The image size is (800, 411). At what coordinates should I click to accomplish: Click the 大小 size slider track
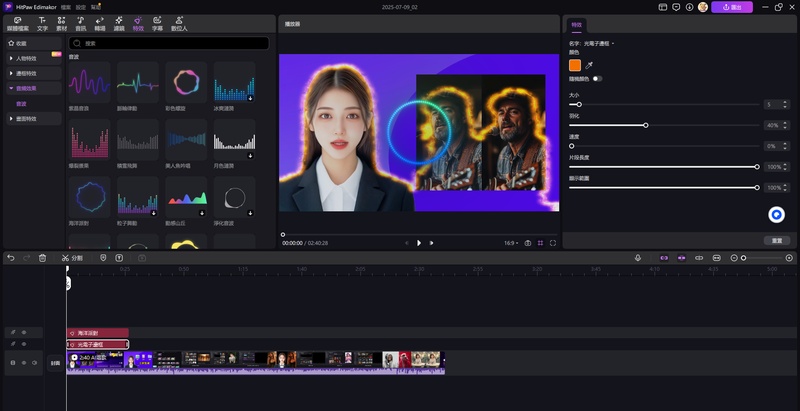tap(664, 105)
